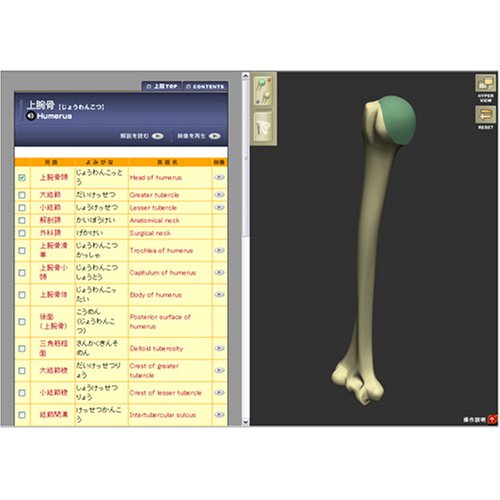Switch to the 上肢TOP tab
Image resolution: width=500 pixels, height=500 pixels.
pos(162,86)
